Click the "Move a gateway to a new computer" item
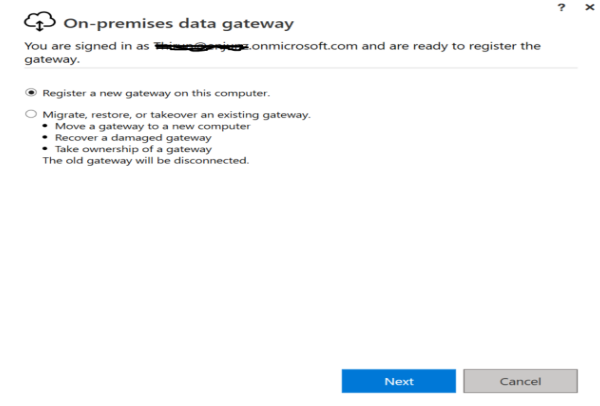This screenshot has width=600, height=406. [x=153, y=126]
